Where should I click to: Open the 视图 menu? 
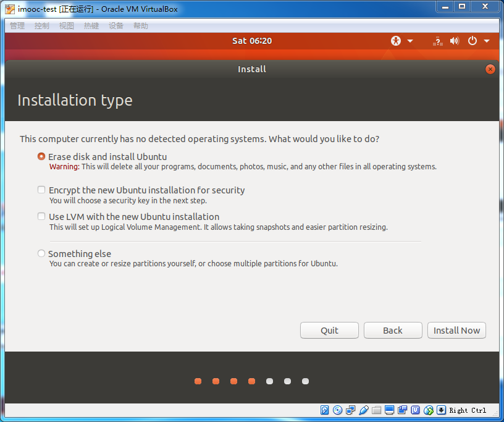click(67, 26)
